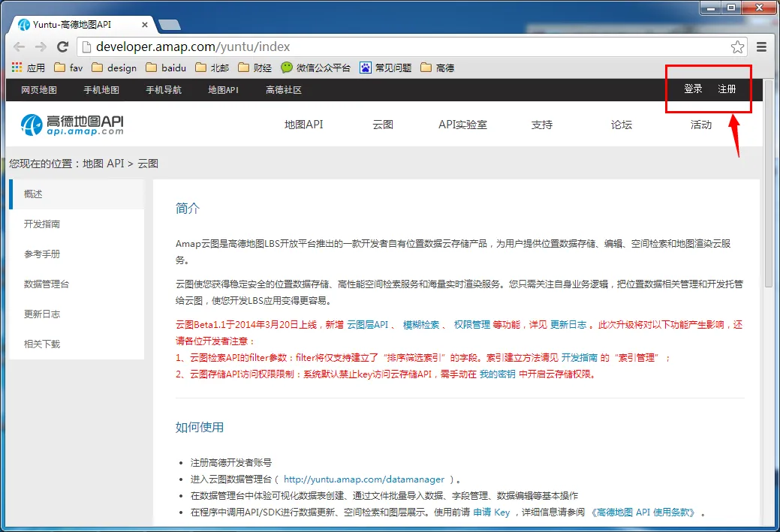Select 数据管理台 in the sidebar
Image resolution: width=780 pixels, height=532 pixels.
pos(77,284)
